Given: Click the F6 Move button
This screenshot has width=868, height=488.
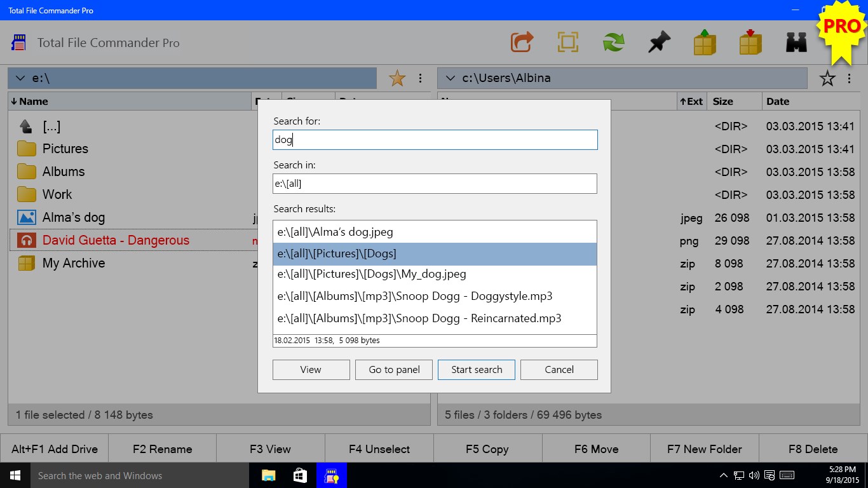Looking at the screenshot, I should (596, 449).
